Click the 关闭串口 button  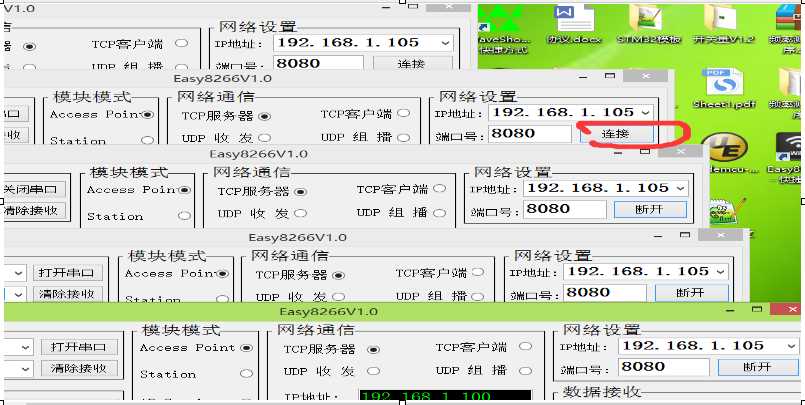click(x=34, y=189)
